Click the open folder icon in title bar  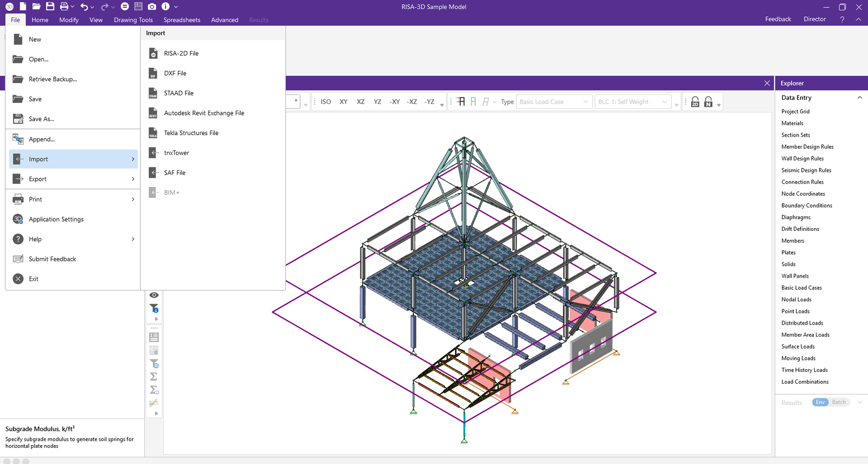point(36,7)
